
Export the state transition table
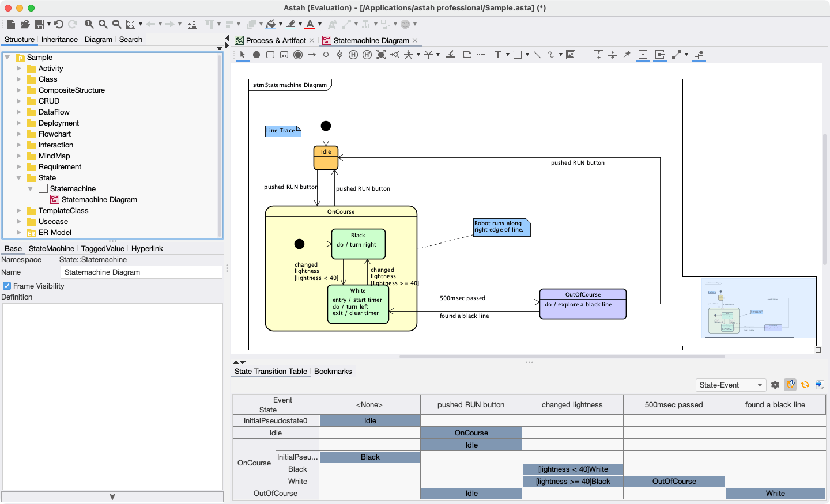pyautogui.click(x=820, y=385)
